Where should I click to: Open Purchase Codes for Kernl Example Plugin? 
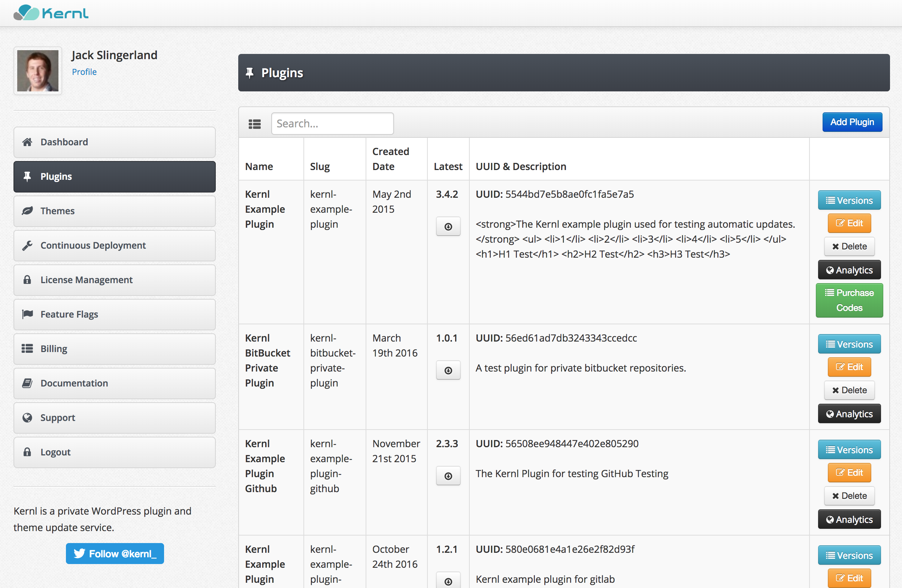pos(849,300)
